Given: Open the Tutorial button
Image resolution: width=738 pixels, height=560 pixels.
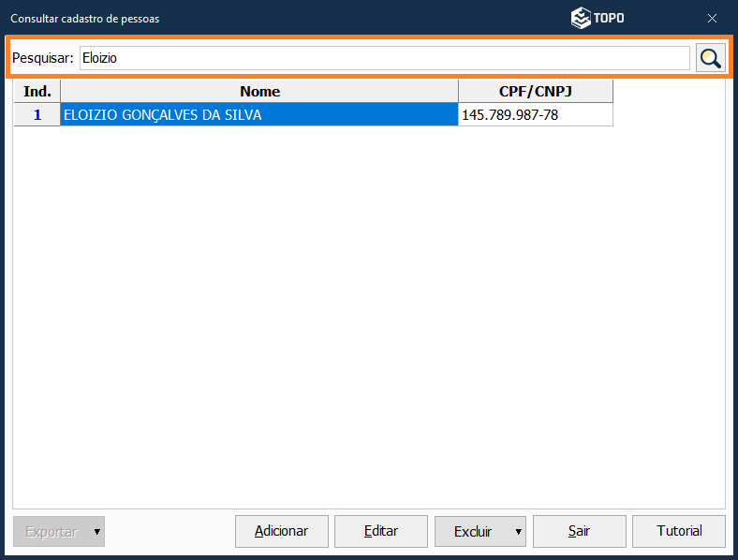Looking at the screenshot, I should [x=679, y=531].
